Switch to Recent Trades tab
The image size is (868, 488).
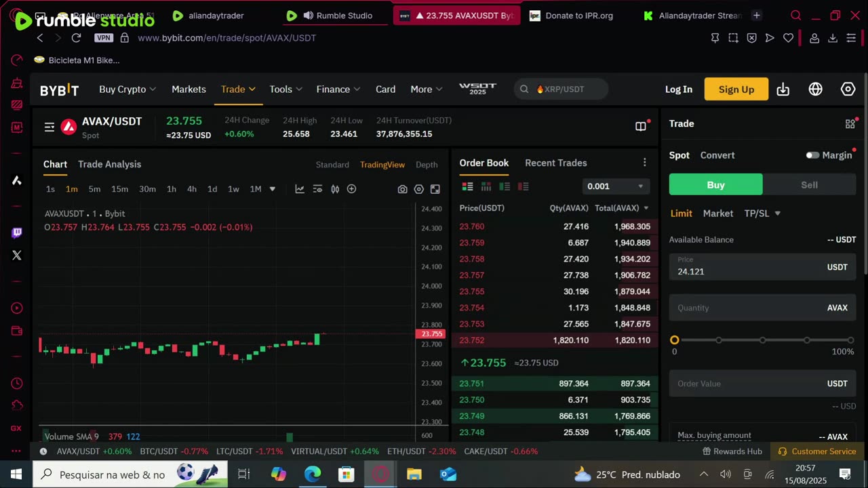click(556, 163)
